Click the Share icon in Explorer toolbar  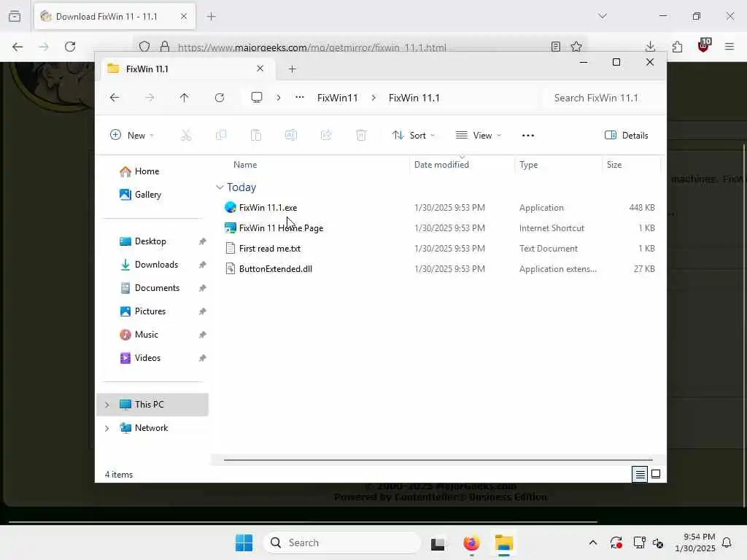(x=326, y=136)
